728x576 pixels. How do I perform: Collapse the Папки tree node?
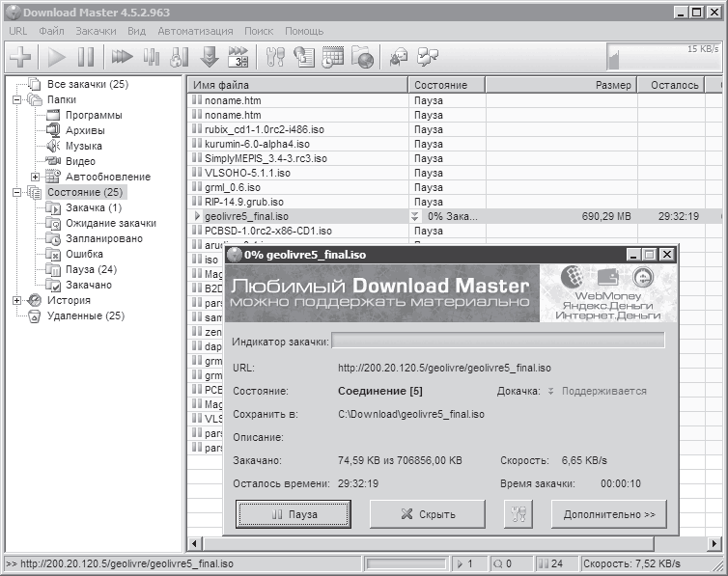click(17, 99)
